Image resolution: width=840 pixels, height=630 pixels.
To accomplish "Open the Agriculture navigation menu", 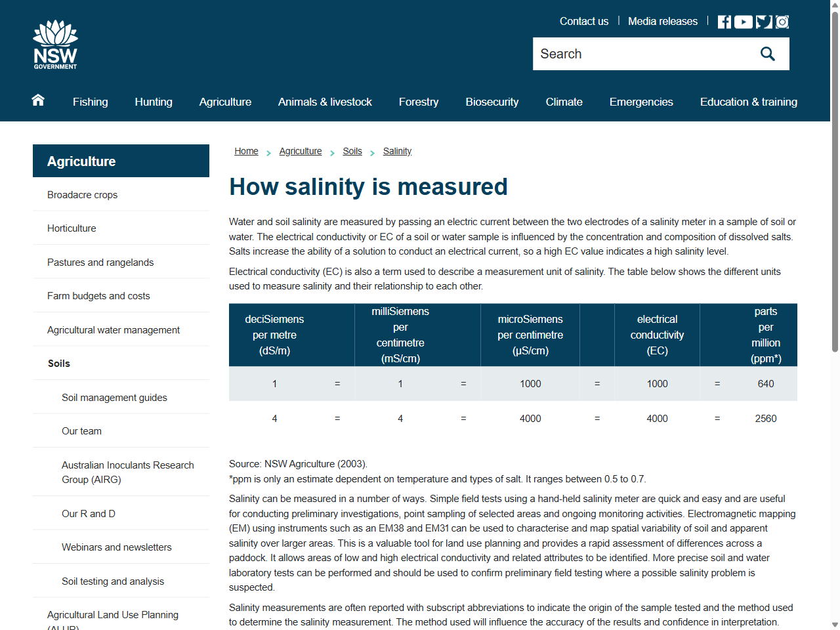I will (225, 102).
